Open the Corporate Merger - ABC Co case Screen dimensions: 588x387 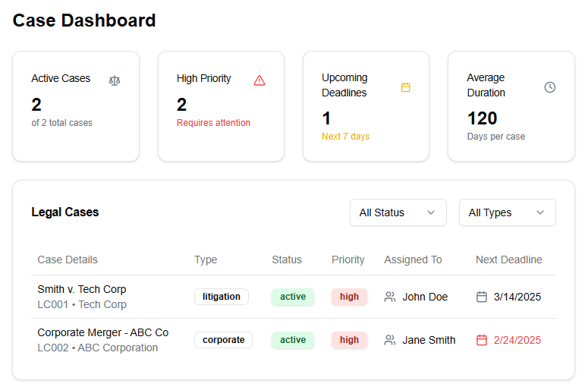coord(103,332)
